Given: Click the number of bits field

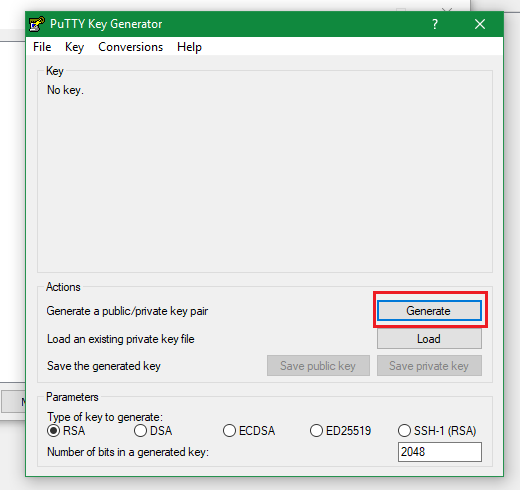Looking at the screenshot, I should point(440,452).
